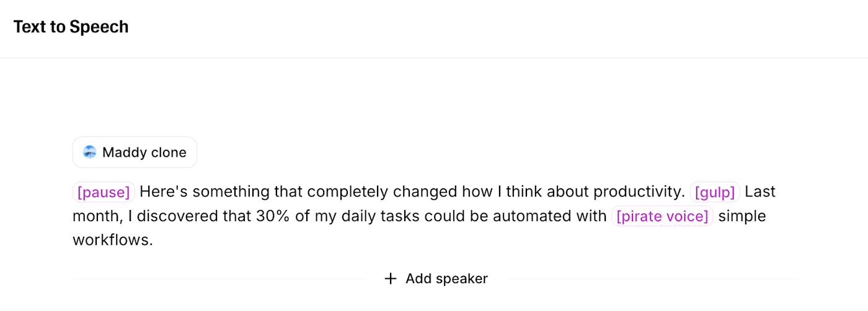The width and height of the screenshot is (868, 311).
Task: Click the Text to Speech page title
Action: [x=71, y=27]
